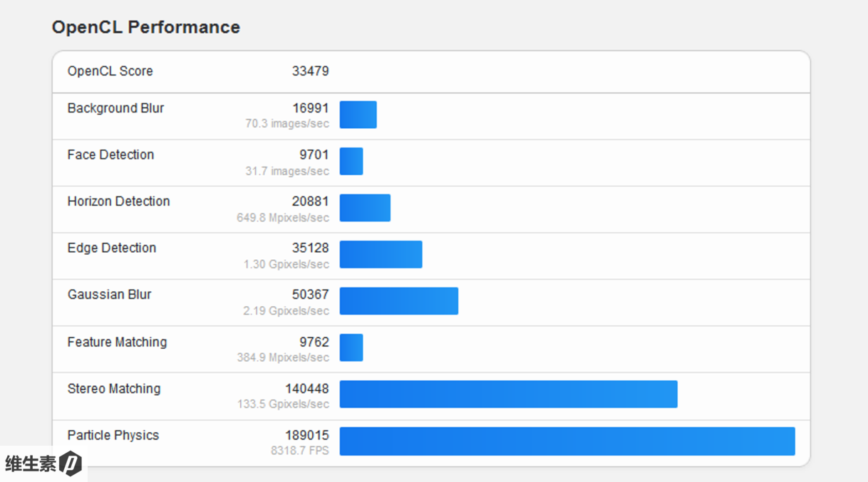Click the Background Blur result bar
868x482 pixels.
[358, 115]
